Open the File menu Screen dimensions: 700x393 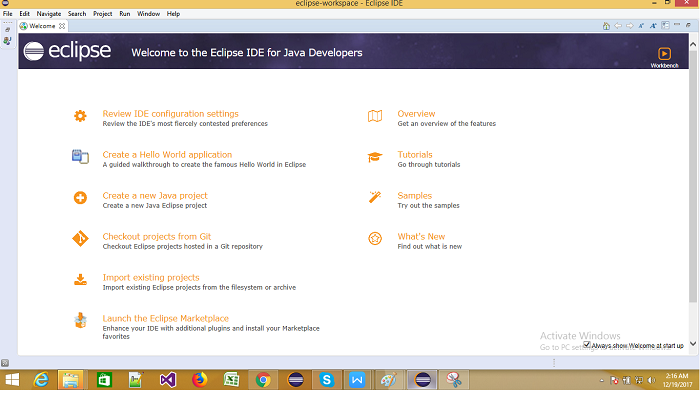[x=8, y=14]
